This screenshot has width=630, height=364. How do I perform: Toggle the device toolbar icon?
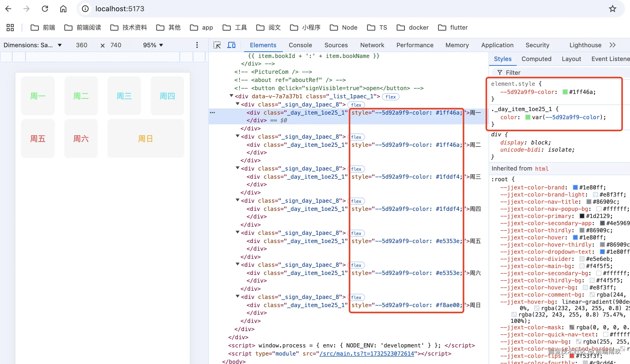click(x=231, y=45)
